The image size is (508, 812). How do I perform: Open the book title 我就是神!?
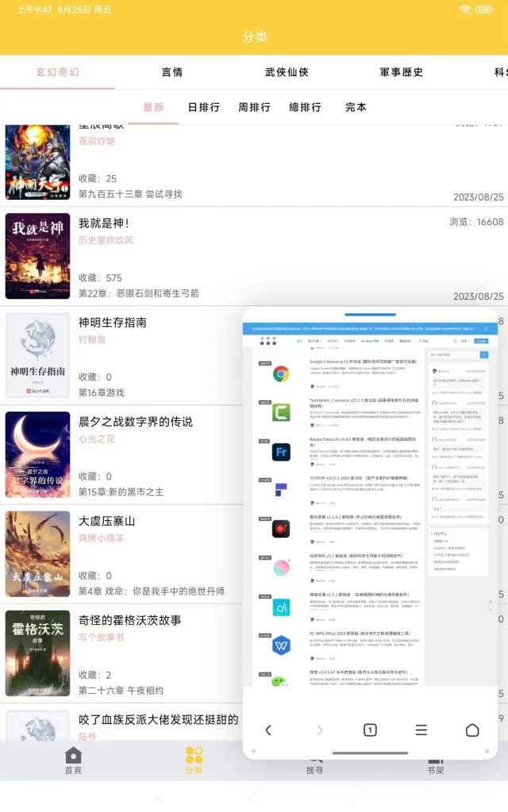tap(104, 223)
